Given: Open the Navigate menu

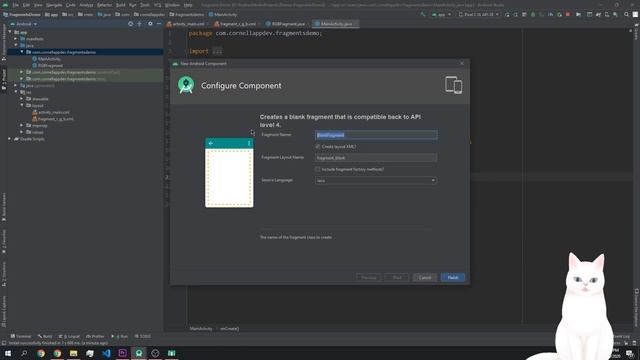Looking at the screenshot, I should (54, 5).
